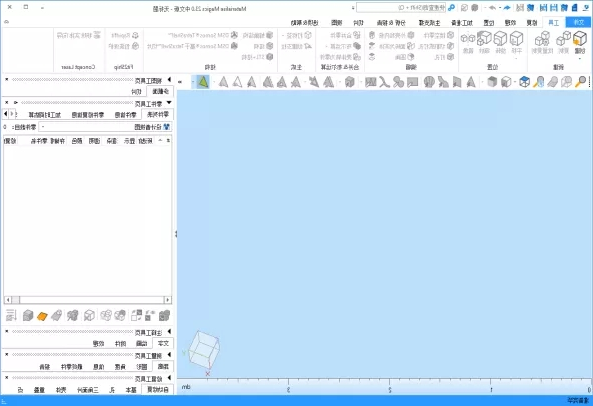Select the 角度 tab in 测量工具页
The image size is (593, 406).
(x=120, y=367)
